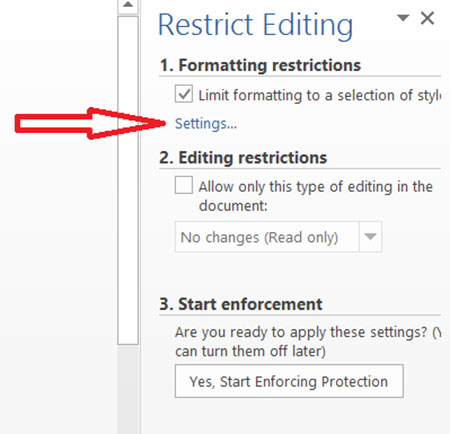Click the Limit formatting to a selection of styles label
450x434 pixels.
click(x=319, y=95)
